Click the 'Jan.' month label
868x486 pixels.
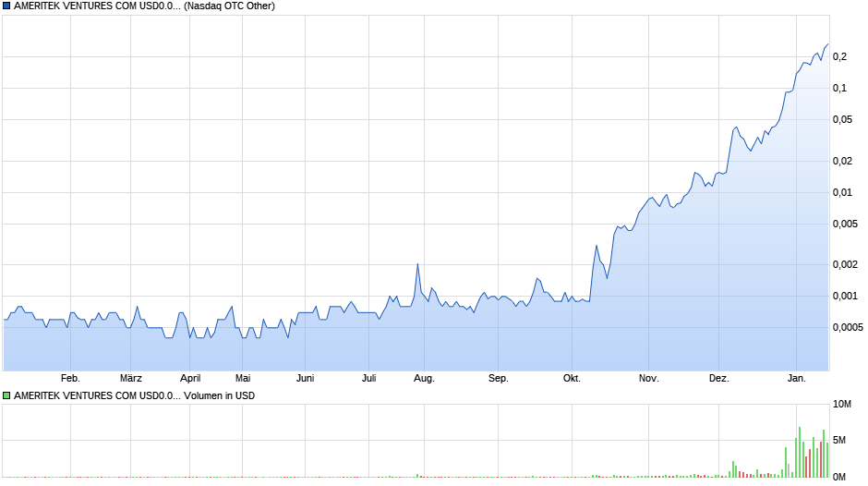point(796,379)
